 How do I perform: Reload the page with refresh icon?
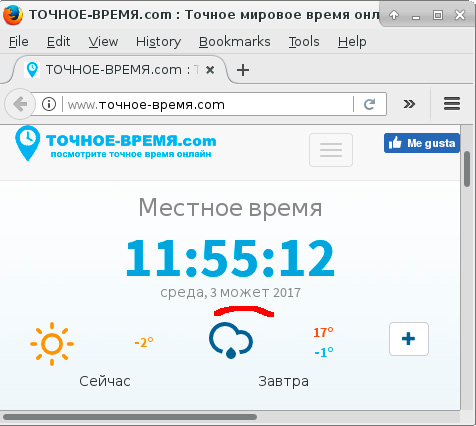369,104
